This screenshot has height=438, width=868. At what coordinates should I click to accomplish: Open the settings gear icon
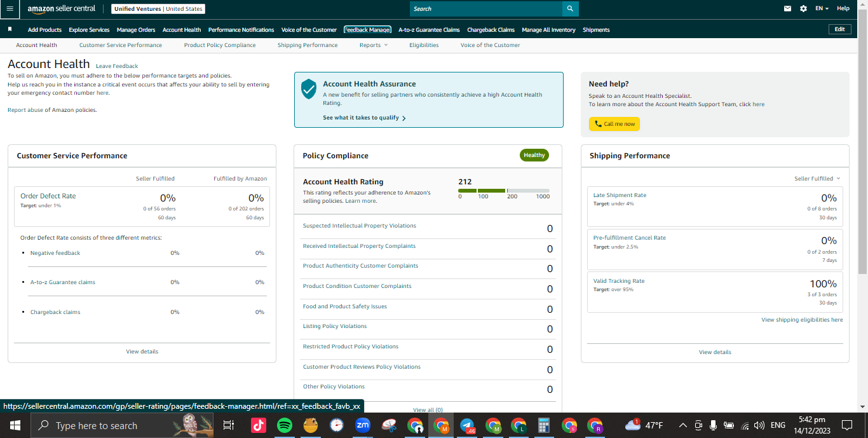(804, 9)
